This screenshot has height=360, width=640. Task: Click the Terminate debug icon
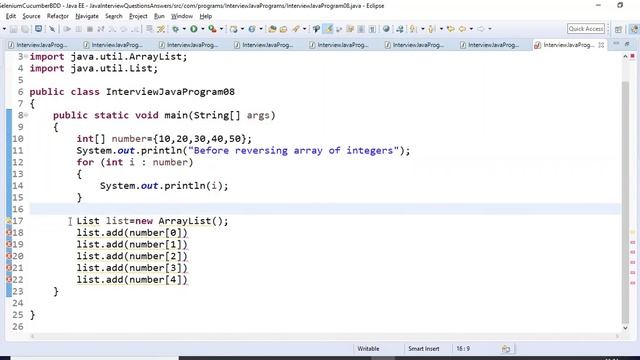click(x=90, y=29)
